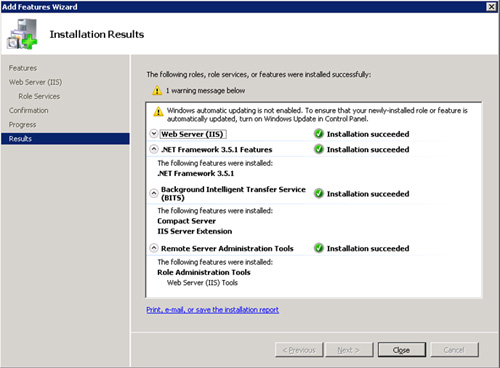Click the 'Background Intelligent Transfer Service (BITS)' heading
The width and height of the screenshot is (500, 368).
tap(233, 193)
